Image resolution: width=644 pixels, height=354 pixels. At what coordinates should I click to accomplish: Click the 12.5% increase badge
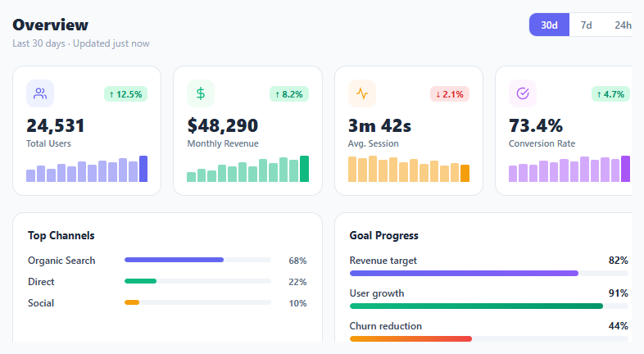(125, 94)
